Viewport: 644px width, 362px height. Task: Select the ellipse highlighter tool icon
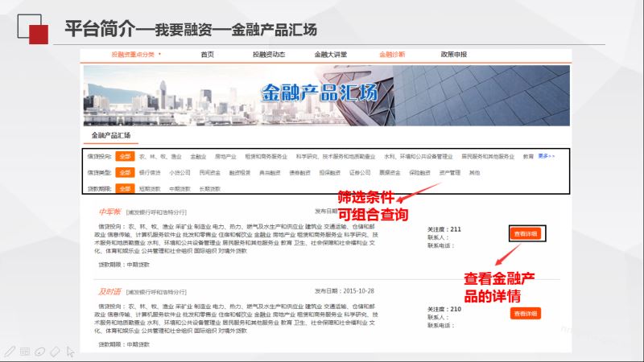pyautogui.click(x=40, y=352)
